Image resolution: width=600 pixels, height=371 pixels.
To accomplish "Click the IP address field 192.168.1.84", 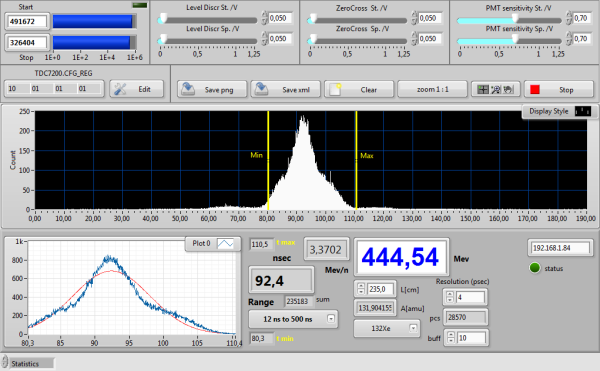I will click(561, 248).
